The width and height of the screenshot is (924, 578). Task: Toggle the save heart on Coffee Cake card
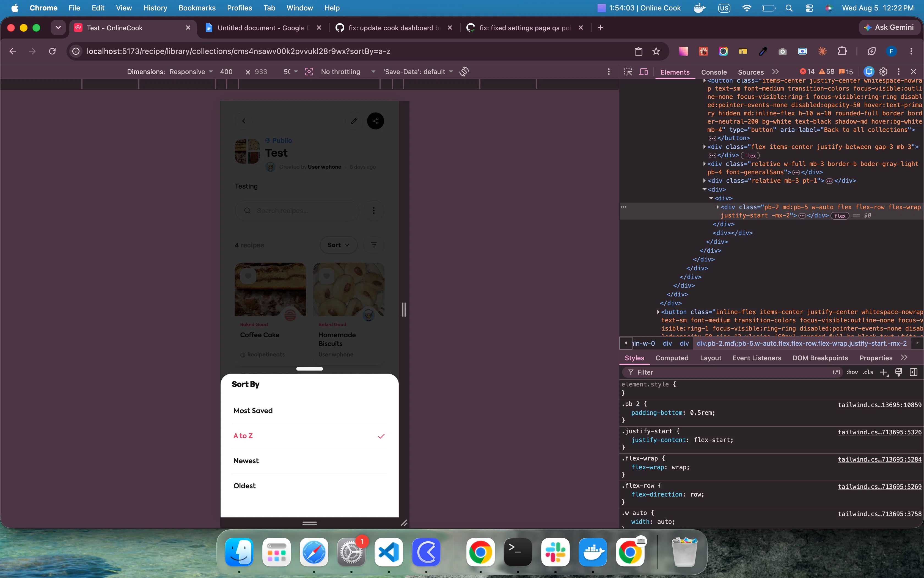(248, 276)
